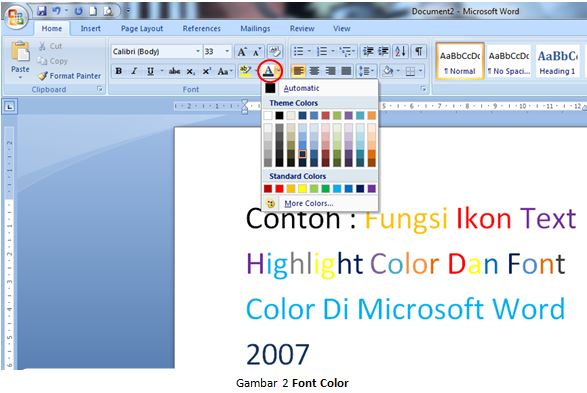
Task: Shrink font size with A-down icon
Action: pyautogui.click(x=257, y=52)
